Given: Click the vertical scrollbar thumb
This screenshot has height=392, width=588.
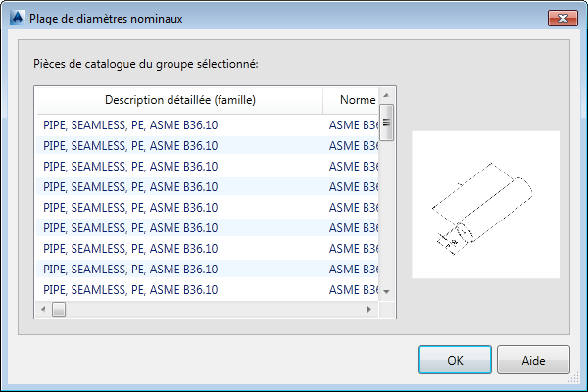Looking at the screenshot, I should 387,122.
